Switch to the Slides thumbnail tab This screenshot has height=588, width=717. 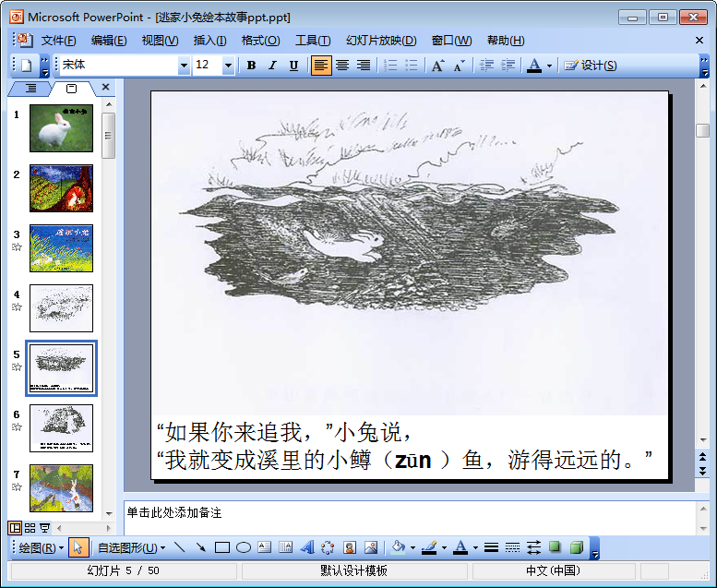(x=72, y=89)
